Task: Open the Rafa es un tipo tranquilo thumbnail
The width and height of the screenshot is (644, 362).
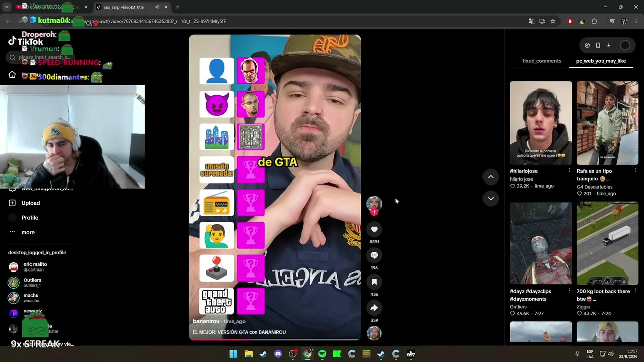Action: (x=607, y=123)
